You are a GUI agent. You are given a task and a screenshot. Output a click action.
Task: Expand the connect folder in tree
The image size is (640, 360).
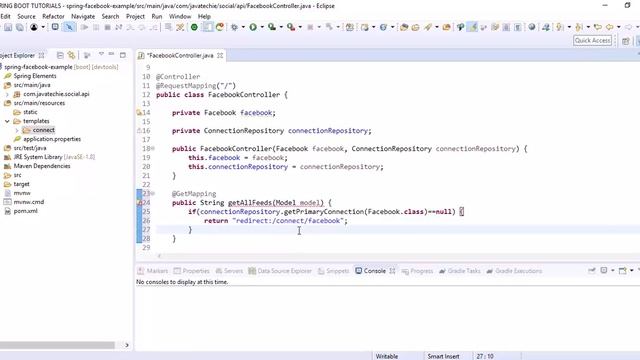(17, 130)
